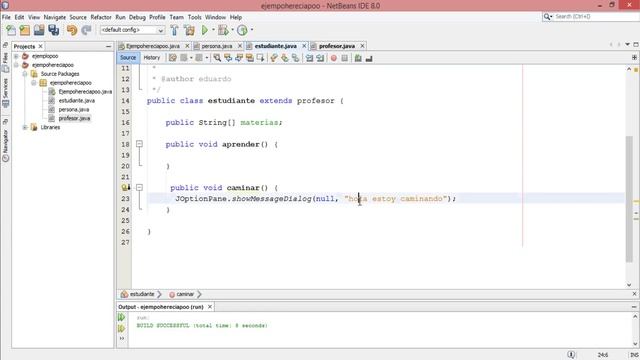640x360 pixels.
Task: Click the Last Edit editor toolbar icon
Action: click(173, 58)
